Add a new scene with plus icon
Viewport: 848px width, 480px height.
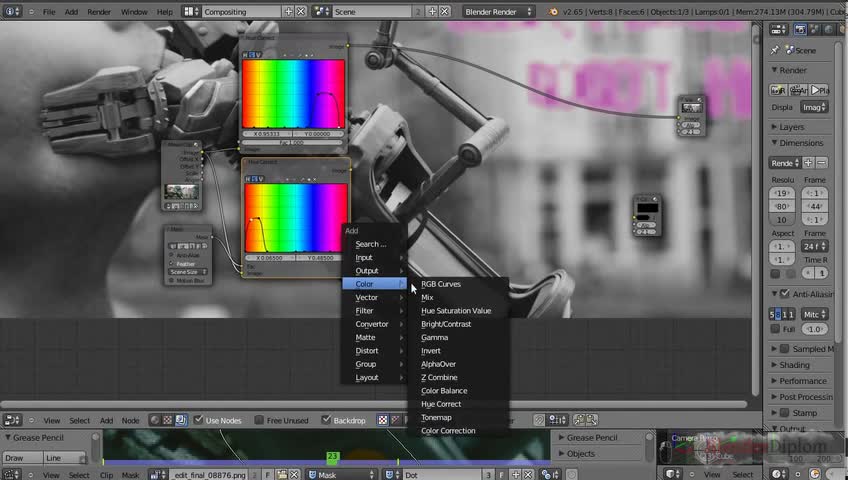432,11
